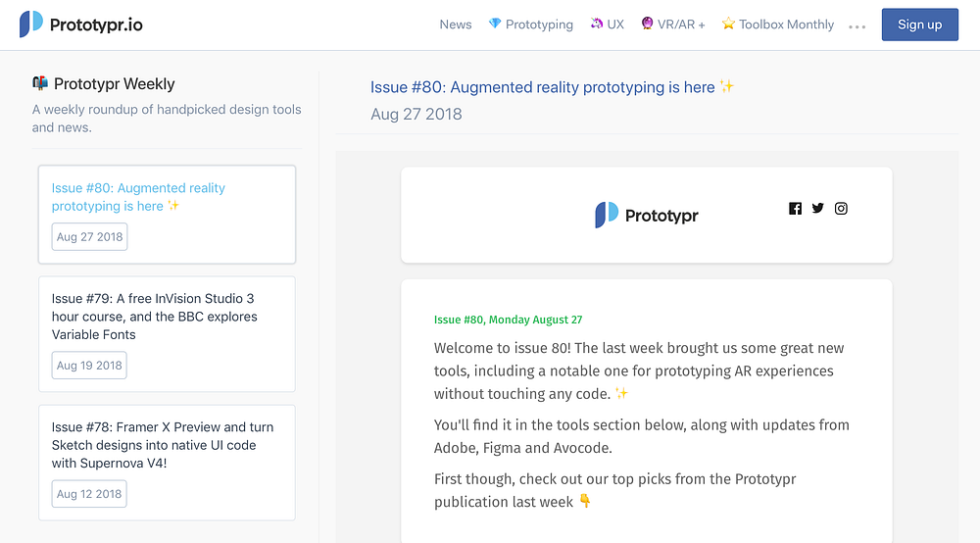Screen dimensions: 980x543
Task: Open the Twitter social icon
Action: [x=817, y=208]
